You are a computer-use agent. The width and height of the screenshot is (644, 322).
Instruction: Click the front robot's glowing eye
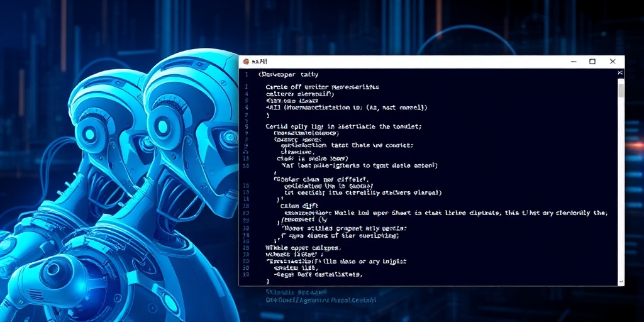click(x=163, y=126)
